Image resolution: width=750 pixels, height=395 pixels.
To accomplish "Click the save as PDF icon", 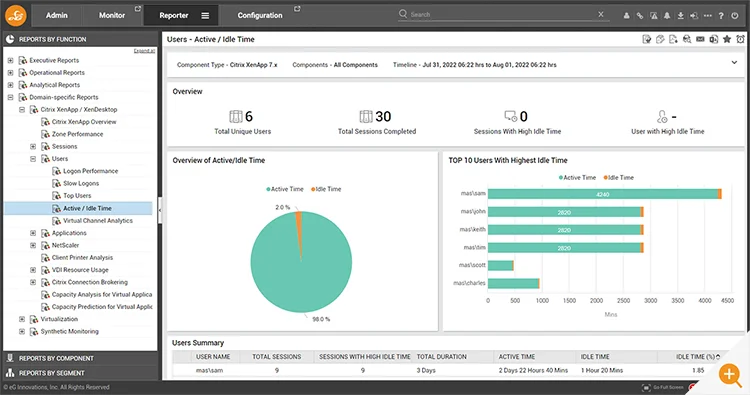I will tap(673, 39).
